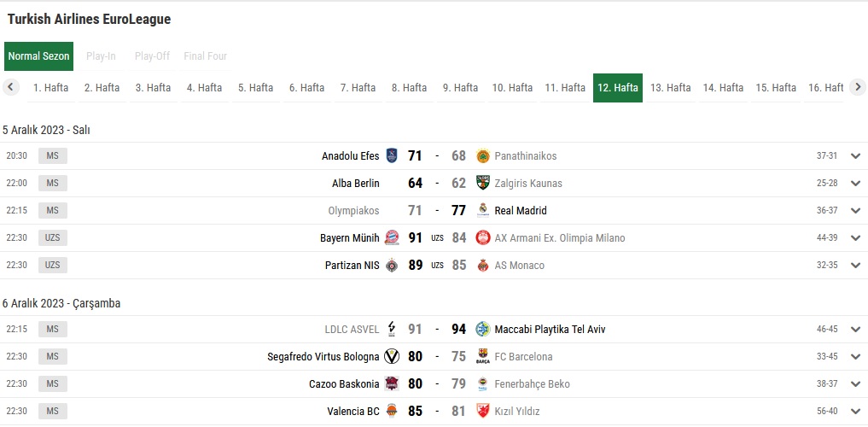Click the Valencia BC basketball logo
Screen dimensions: 868x427
(x=392, y=411)
